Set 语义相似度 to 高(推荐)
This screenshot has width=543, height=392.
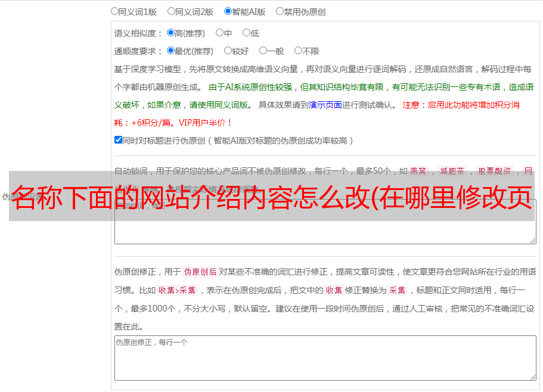(170, 33)
